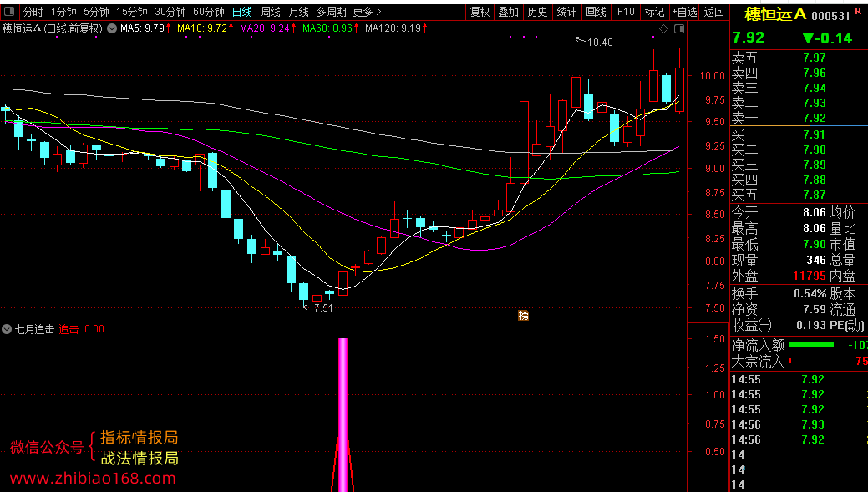Open the 多周期 multi-period view
The width and height of the screenshot is (868, 492).
(331, 12)
